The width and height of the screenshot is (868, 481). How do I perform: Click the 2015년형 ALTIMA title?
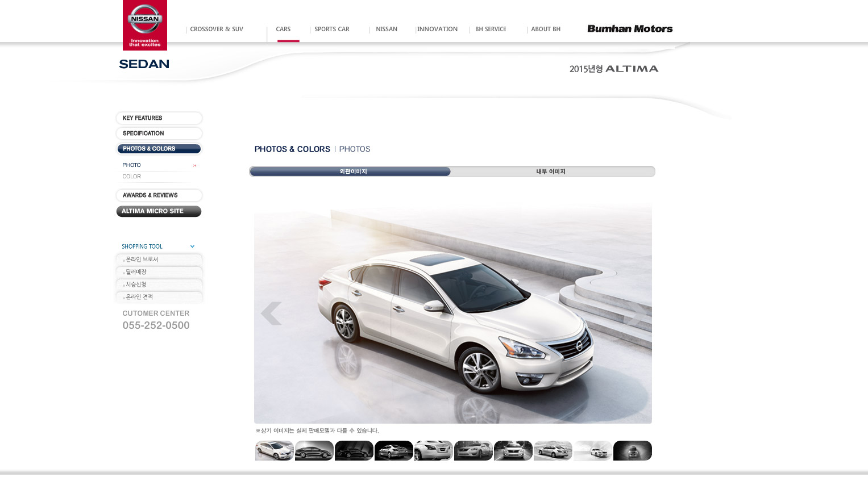pos(614,69)
